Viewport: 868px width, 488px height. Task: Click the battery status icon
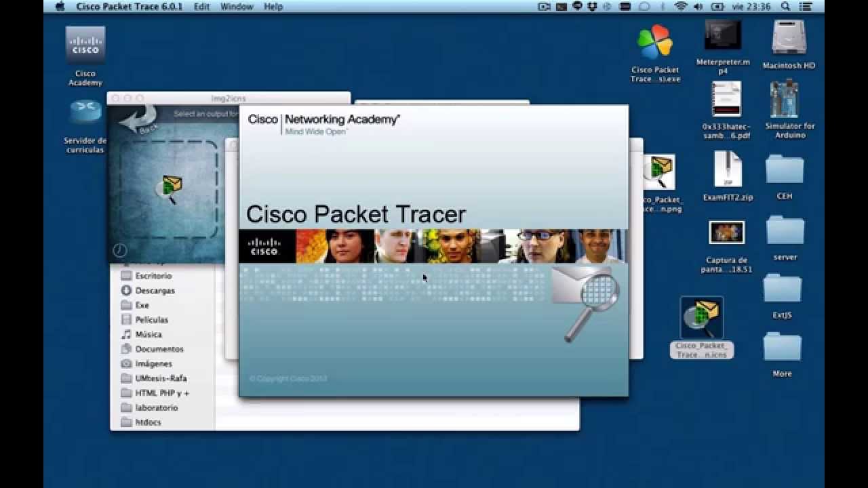(x=719, y=6)
